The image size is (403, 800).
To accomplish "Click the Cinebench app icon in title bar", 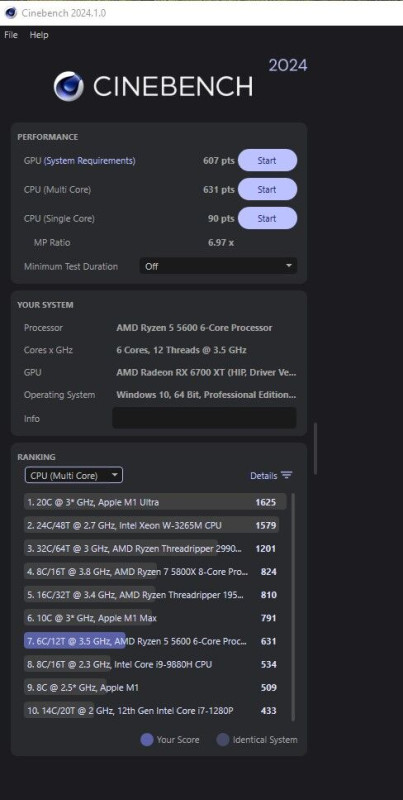I will click(x=10, y=13).
